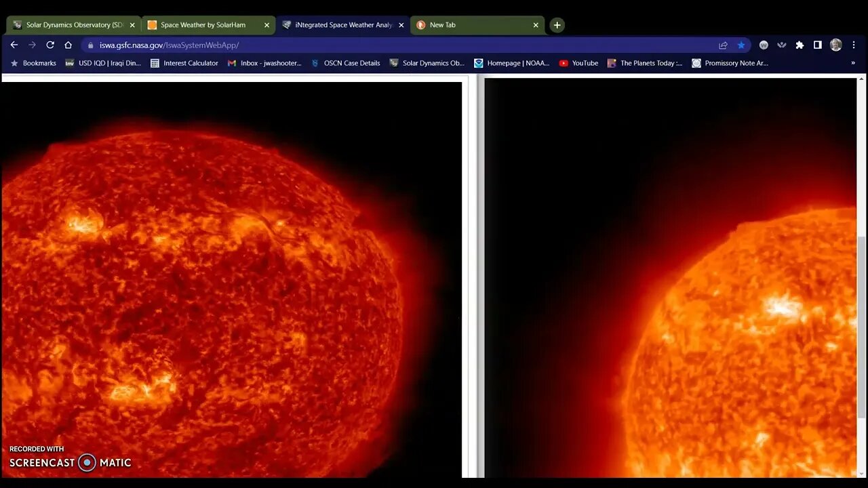
Task: Open the round W extension icon
Action: point(764,45)
